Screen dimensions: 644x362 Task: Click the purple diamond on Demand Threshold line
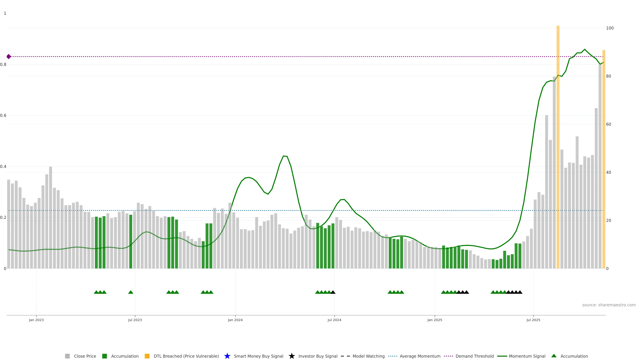pyautogui.click(x=9, y=56)
